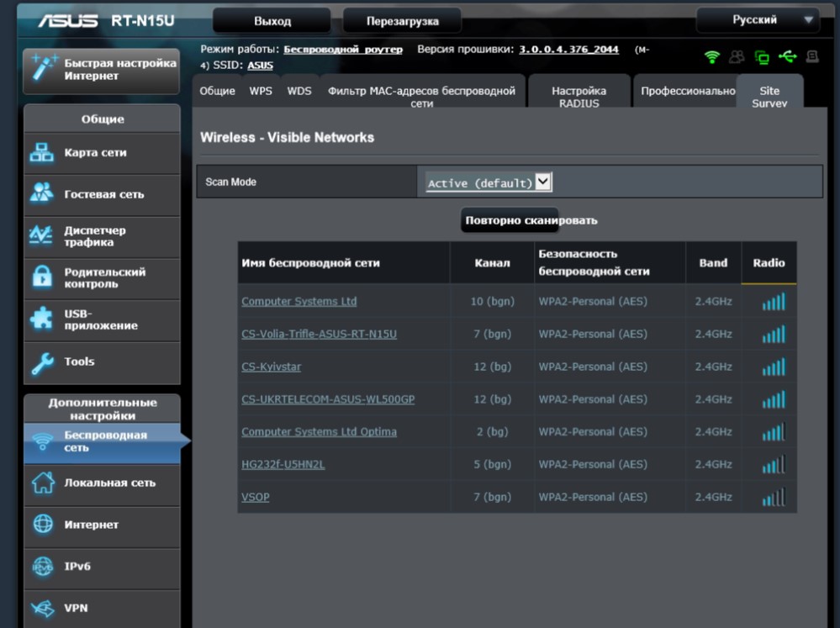This screenshot has height=628, width=840.
Task: Switch to the WPS tab
Action: (x=261, y=91)
